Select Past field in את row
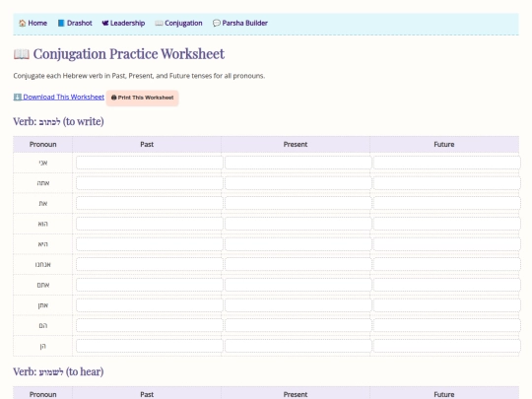This screenshot has height=399, width=532. point(150,204)
